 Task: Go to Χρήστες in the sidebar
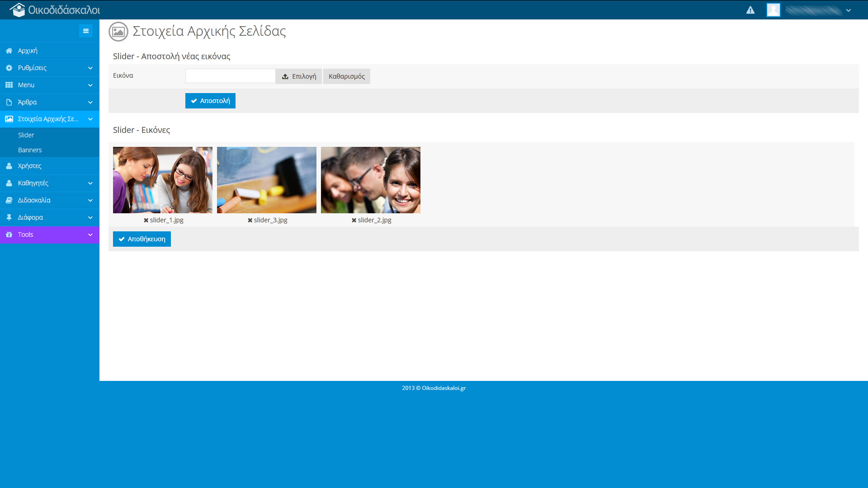click(x=50, y=166)
